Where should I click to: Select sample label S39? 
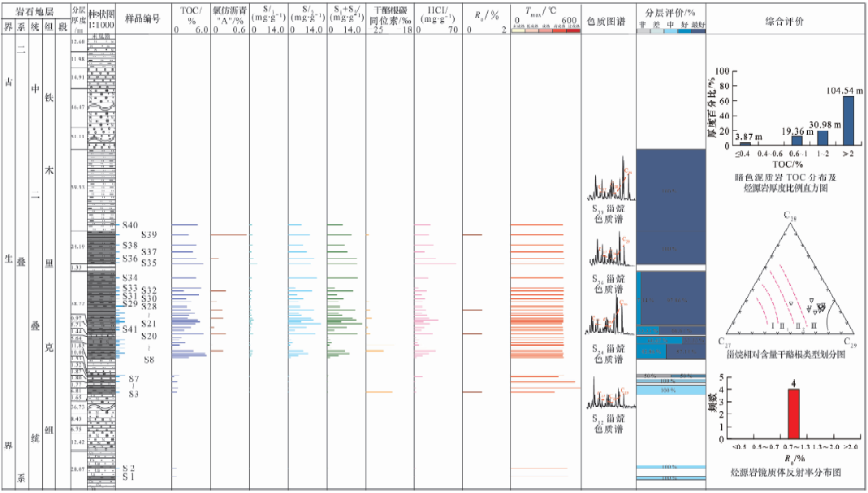(149, 235)
